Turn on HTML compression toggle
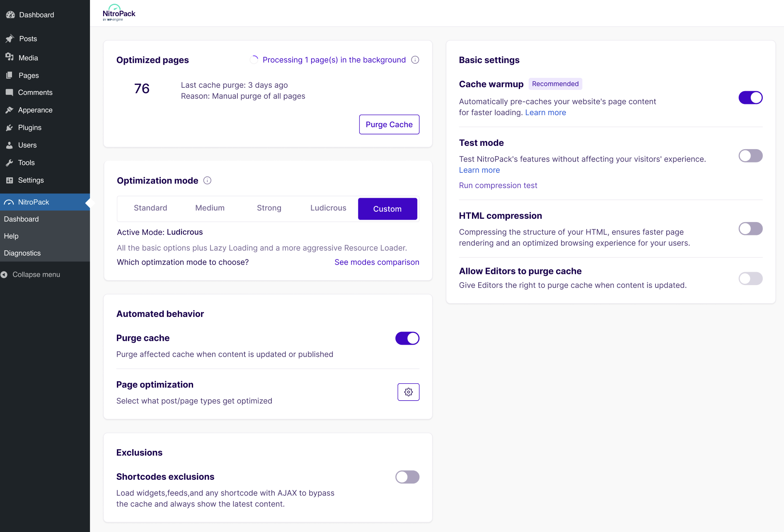The width and height of the screenshot is (784, 532). tap(750, 229)
